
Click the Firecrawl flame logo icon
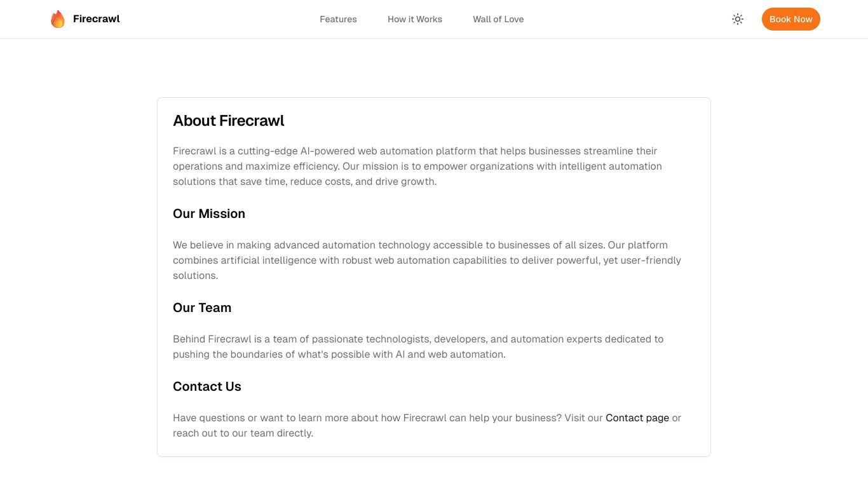(58, 19)
